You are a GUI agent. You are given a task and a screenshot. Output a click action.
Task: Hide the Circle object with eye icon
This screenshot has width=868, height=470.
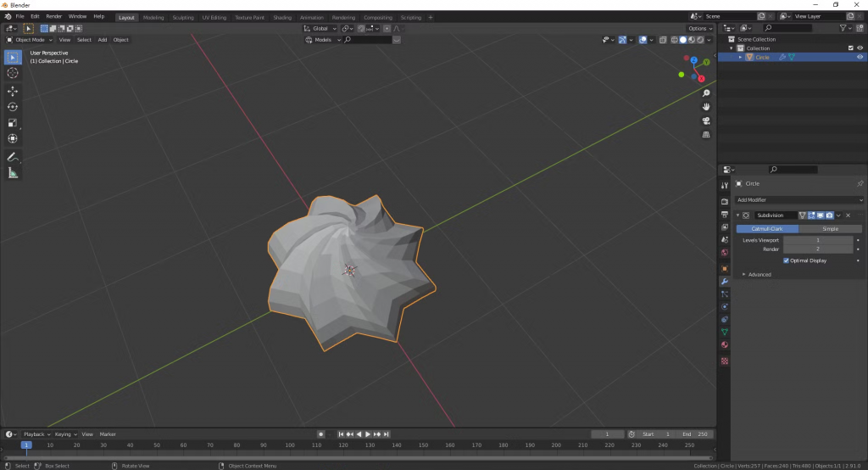click(x=860, y=57)
